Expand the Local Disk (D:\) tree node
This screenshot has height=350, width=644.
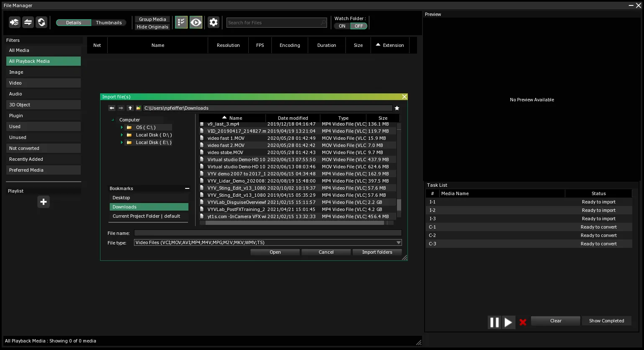point(122,135)
